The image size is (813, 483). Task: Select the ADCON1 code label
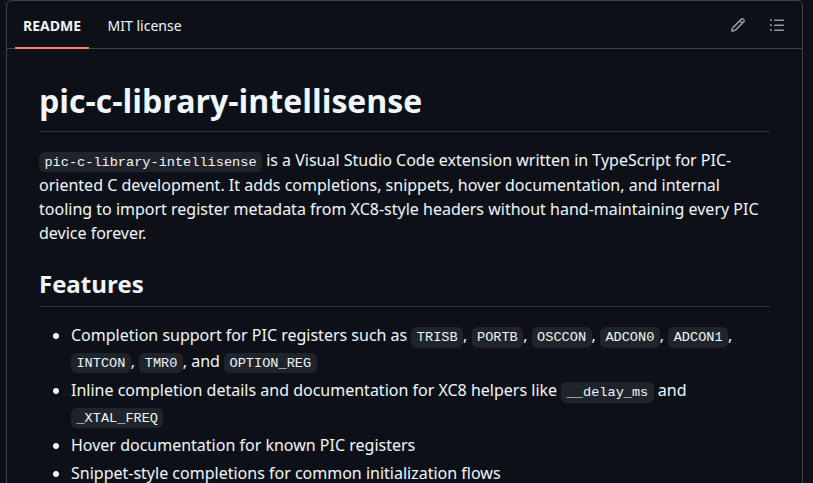[697, 337]
